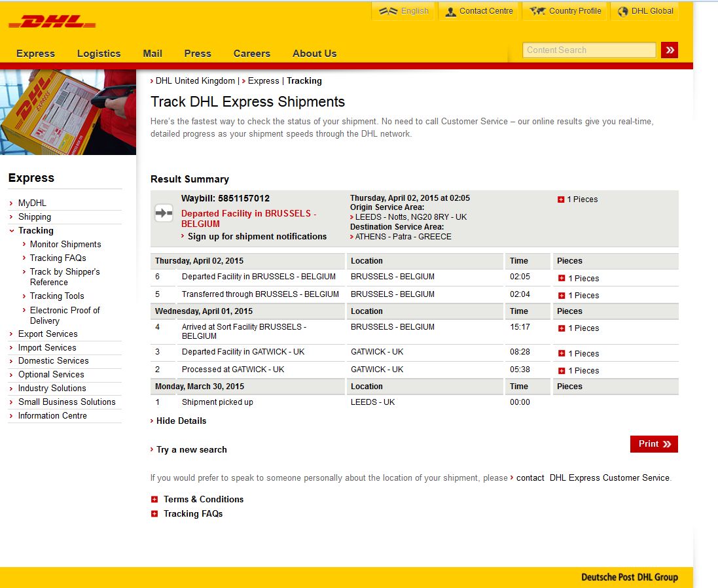
Task: Click the English language flag icon
Action: pyautogui.click(x=388, y=11)
